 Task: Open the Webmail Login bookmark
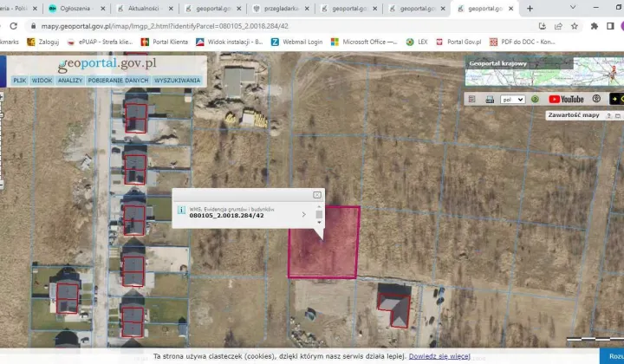[x=297, y=42]
